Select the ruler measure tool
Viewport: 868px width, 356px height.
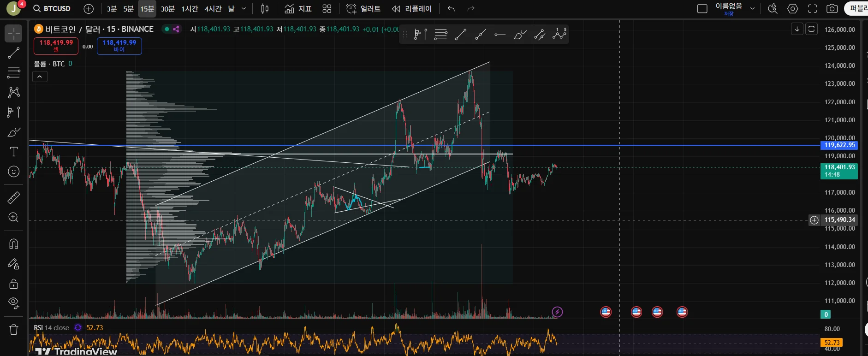[x=14, y=198]
